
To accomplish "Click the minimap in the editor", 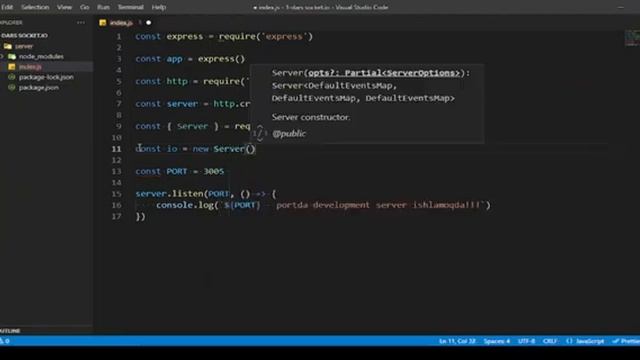I will (x=632, y=39).
